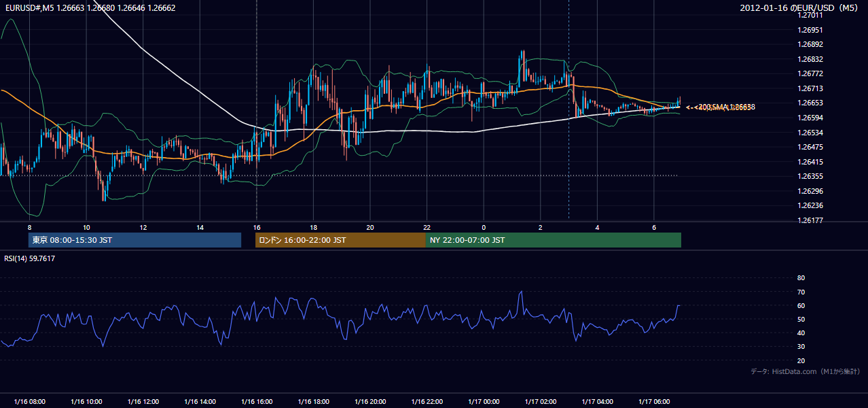Click price axis label 1.26713
Screen dimensions: 868x408
(x=810, y=88)
